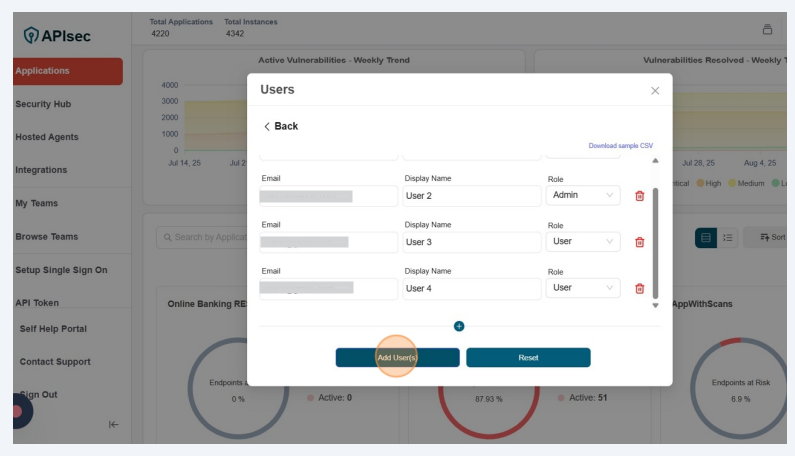Open the Self Help Portal link
This screenshot has height=456, width=795.
(x=53, y=329)
